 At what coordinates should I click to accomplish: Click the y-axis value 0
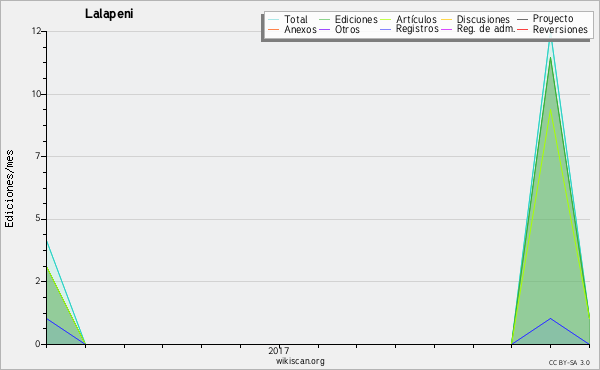pyautogui.click(x=38, y=344)
